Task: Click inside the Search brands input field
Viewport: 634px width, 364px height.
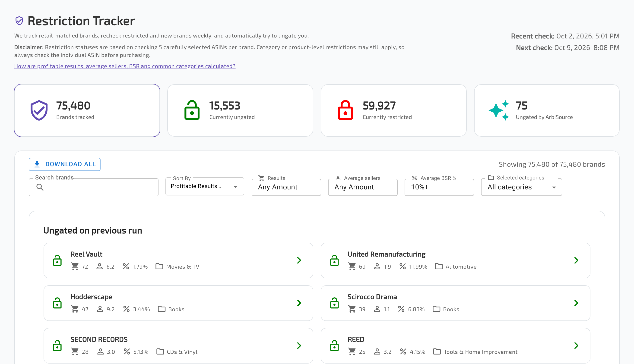Action: pyautogui.click(x=94, y=187)
